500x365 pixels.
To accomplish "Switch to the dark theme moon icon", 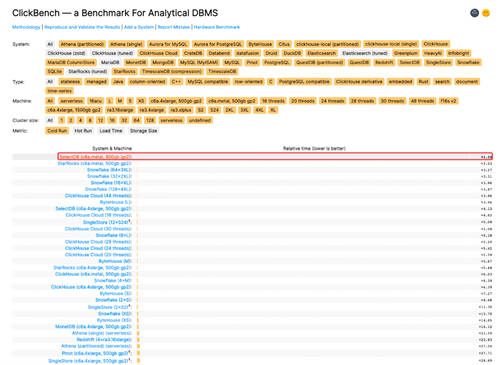I will tap(474, 13).
